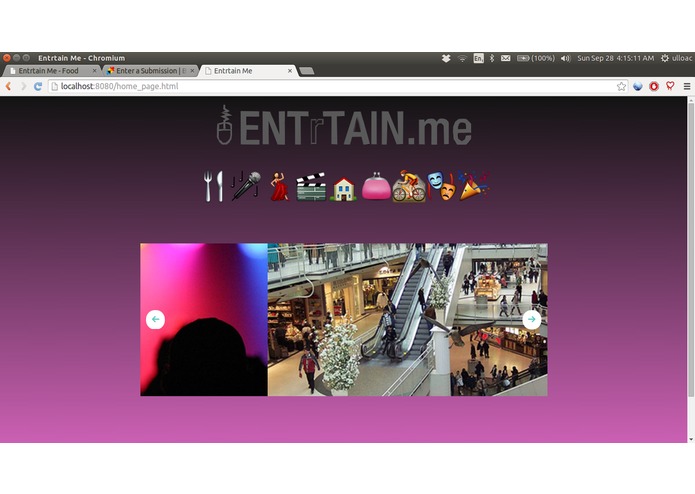Switch to Entrtain Me - Food tab

[48, 71]
